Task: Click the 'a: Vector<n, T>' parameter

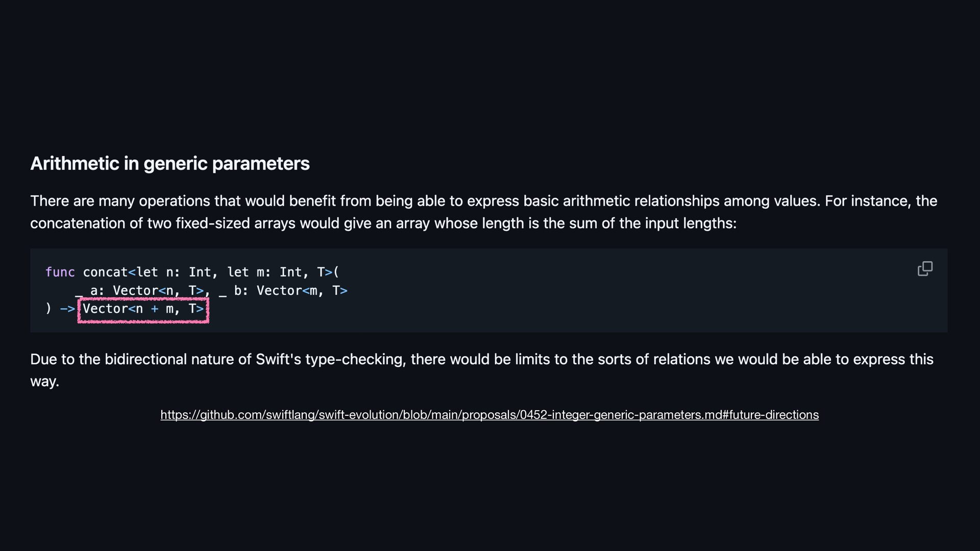Action: click(147, 291)
